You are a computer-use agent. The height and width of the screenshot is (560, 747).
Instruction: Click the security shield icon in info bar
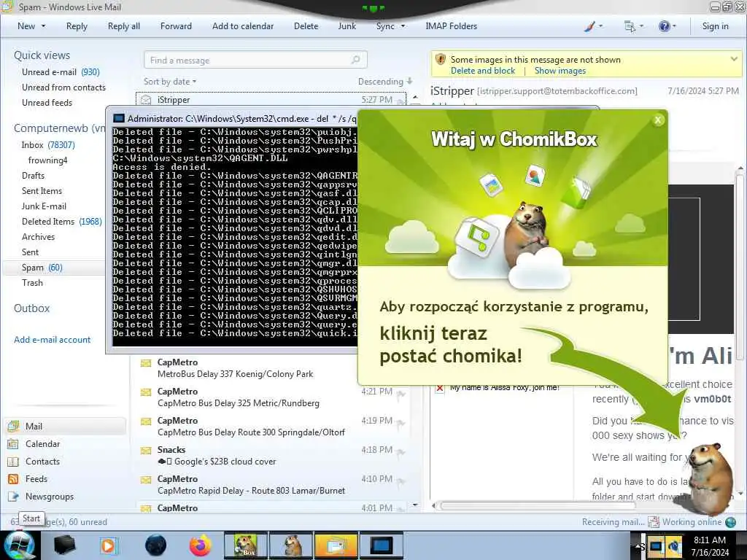tap(440, 60)
